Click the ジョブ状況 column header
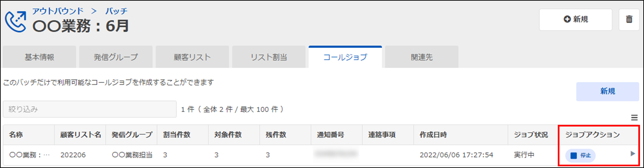Screen dimensions: 644x168 pos(531,135)
